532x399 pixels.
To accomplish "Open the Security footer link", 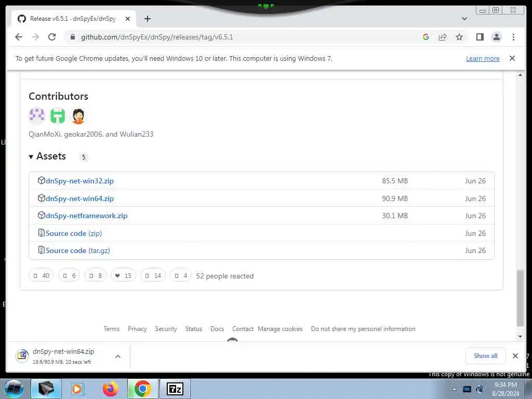I will coord(166,329).
